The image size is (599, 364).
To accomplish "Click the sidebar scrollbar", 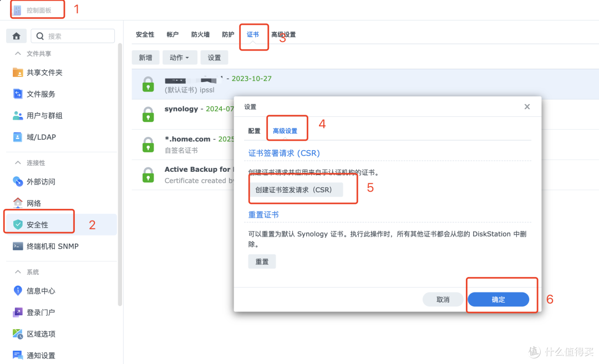I will point(120,175).
